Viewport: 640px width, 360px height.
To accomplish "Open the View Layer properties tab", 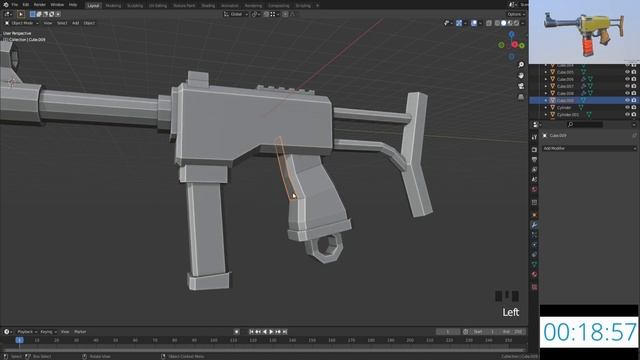I will coord(534,169).
